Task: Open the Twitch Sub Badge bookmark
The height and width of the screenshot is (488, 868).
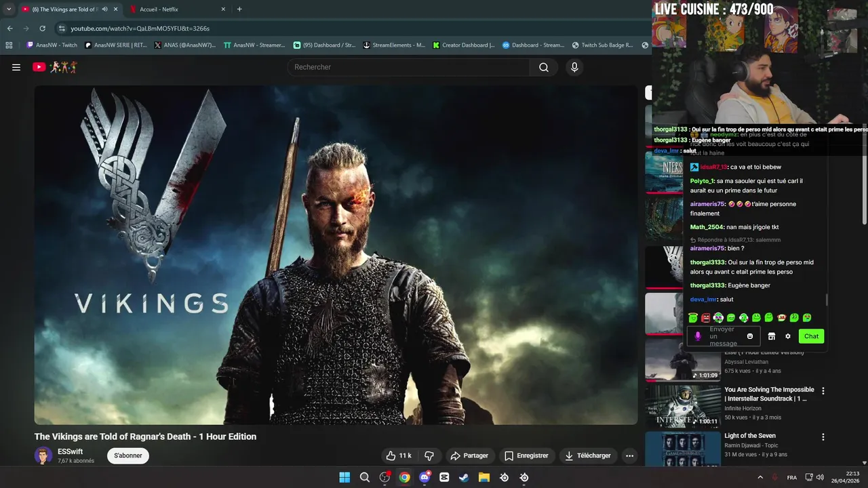Action: click(x=602, y=45)
